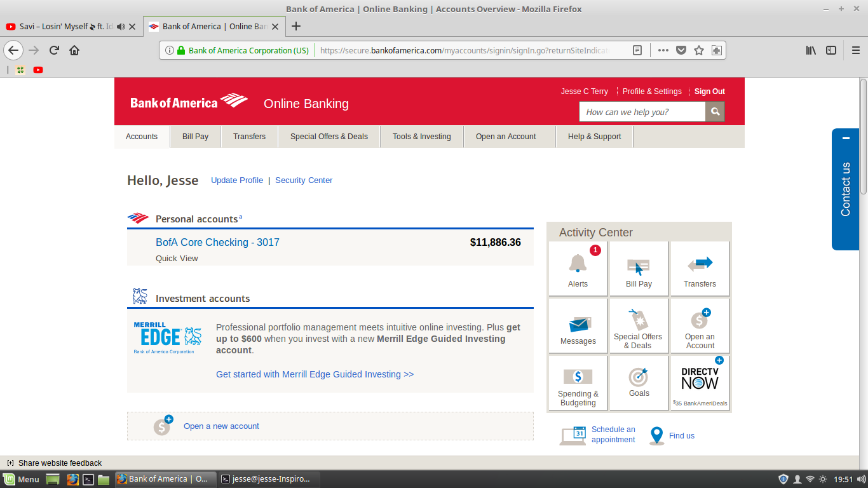Image resolution: width=868 pixels, height=488 pixels.
Task: Open the page actions three-dots menu
Action: 663,50
